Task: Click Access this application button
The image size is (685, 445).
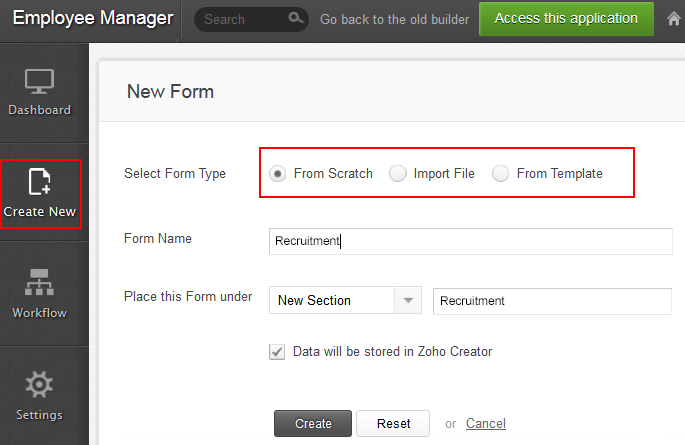Action: pos(566,19)
